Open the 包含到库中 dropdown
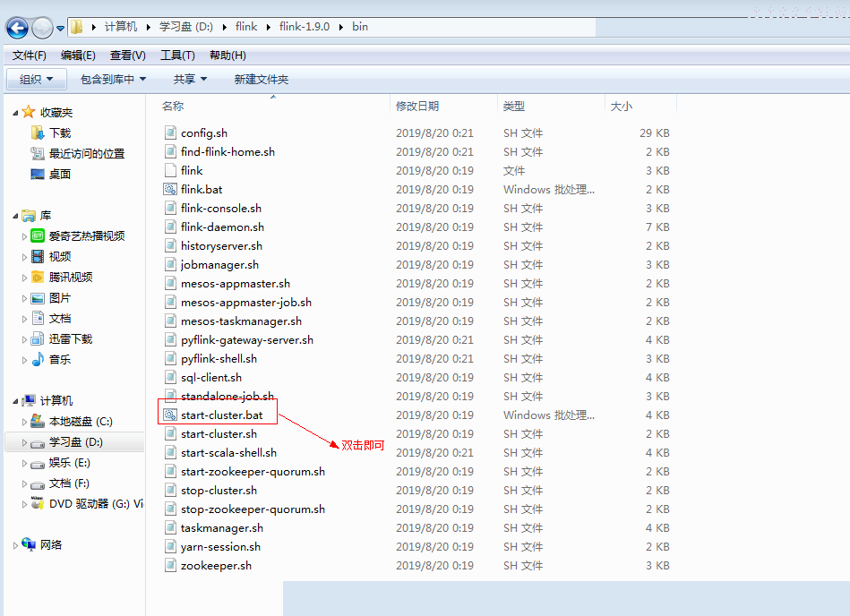 (x=113, y=79)
